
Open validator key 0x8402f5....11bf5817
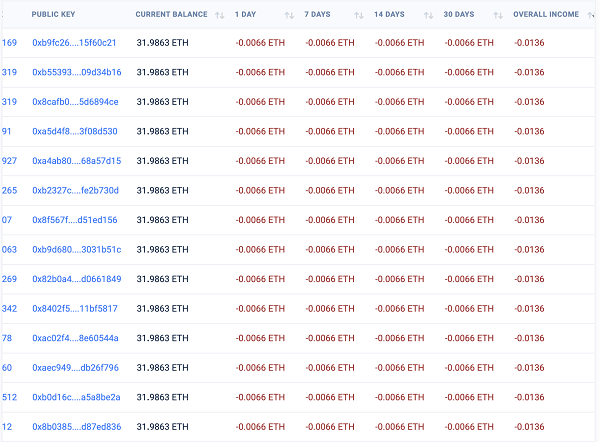(74, 308)
